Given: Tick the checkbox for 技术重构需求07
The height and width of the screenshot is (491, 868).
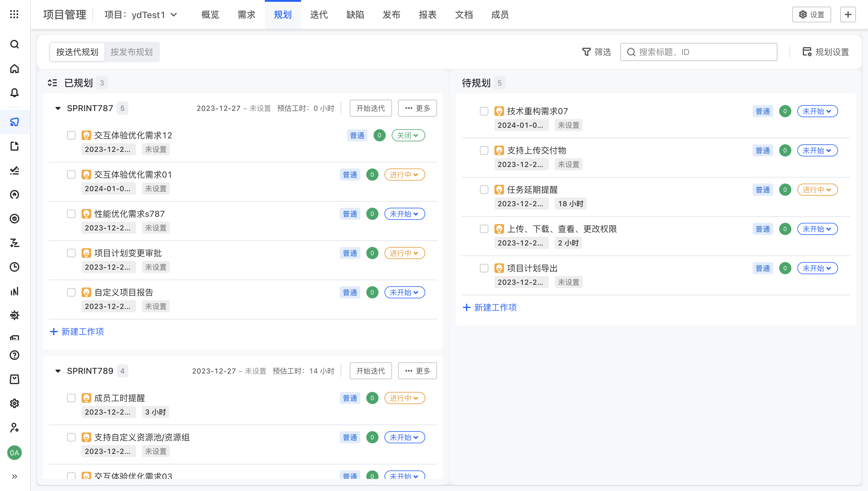Looking at the screenshot, I should click(x=484, y=111).
